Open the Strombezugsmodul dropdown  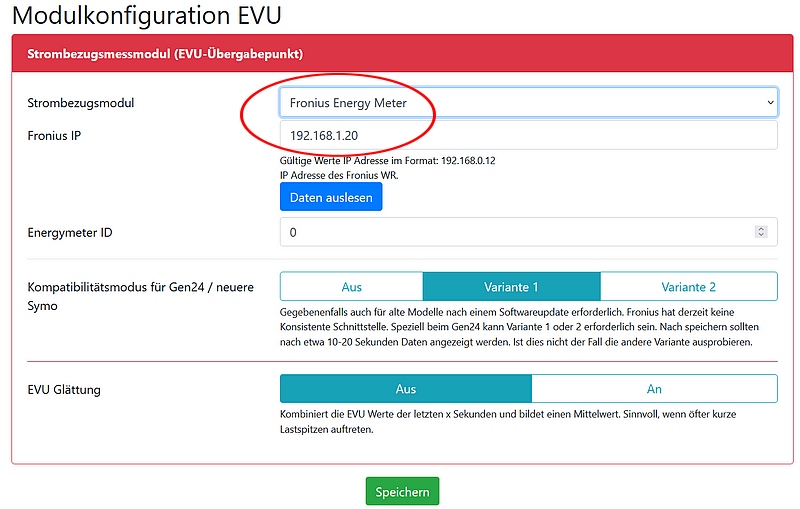point(529,103)
